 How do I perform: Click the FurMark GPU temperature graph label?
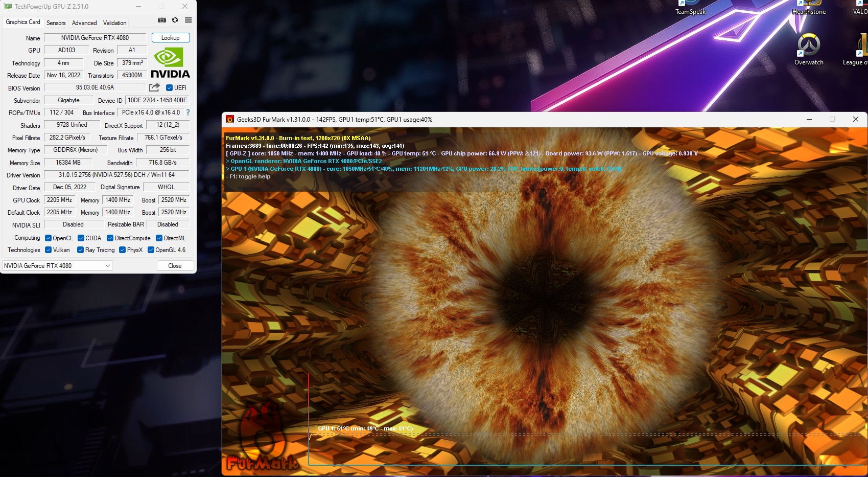365,428
